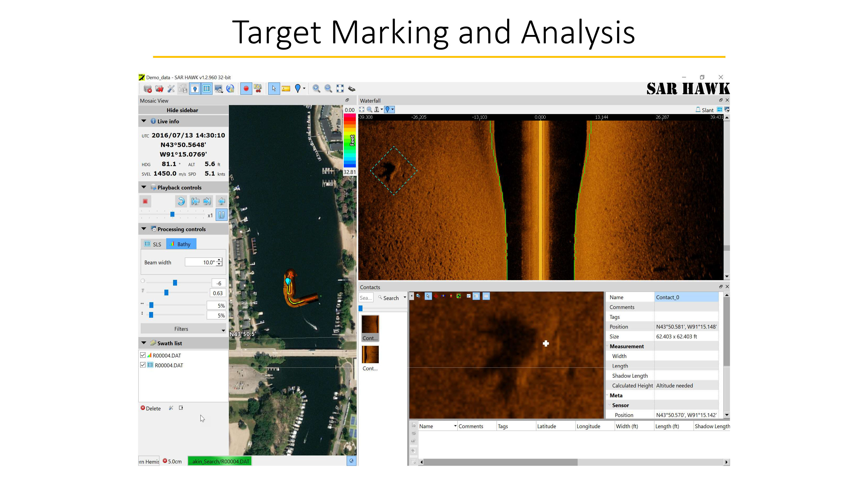Select the arrow pointer tool in main toolbar
The image size is (868, 487).
coord(274,89)
